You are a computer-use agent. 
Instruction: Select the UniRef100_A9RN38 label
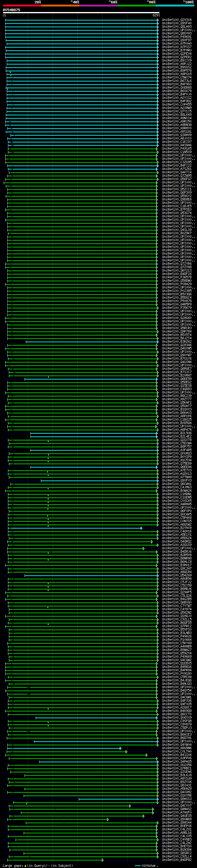pyautogui.click(x=176, y=125)
